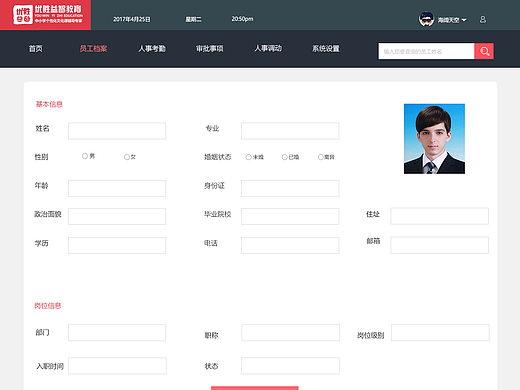Open the 人事调动 navigation tab
Image resolution: width=520 pixels, height=390 pixels.
268,49
